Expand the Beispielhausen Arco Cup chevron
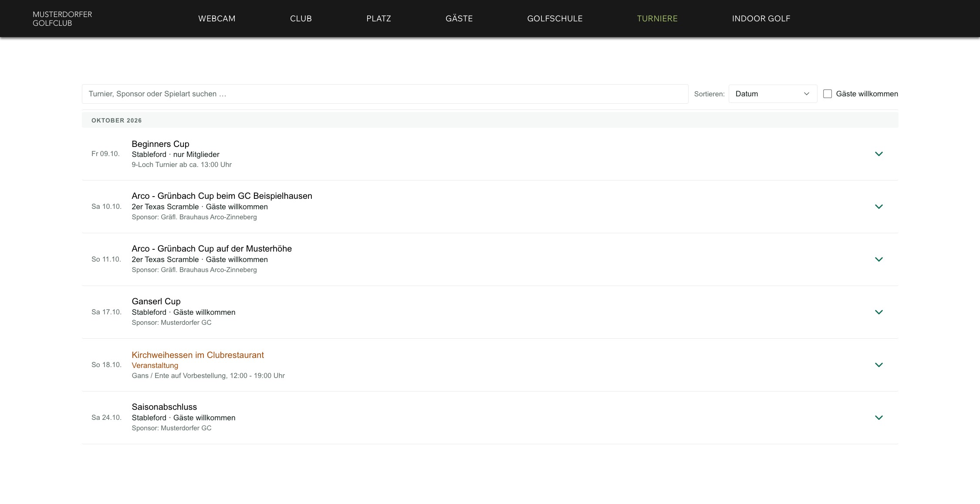The height and width of the screenshot is (504, 980). point(879,207)
